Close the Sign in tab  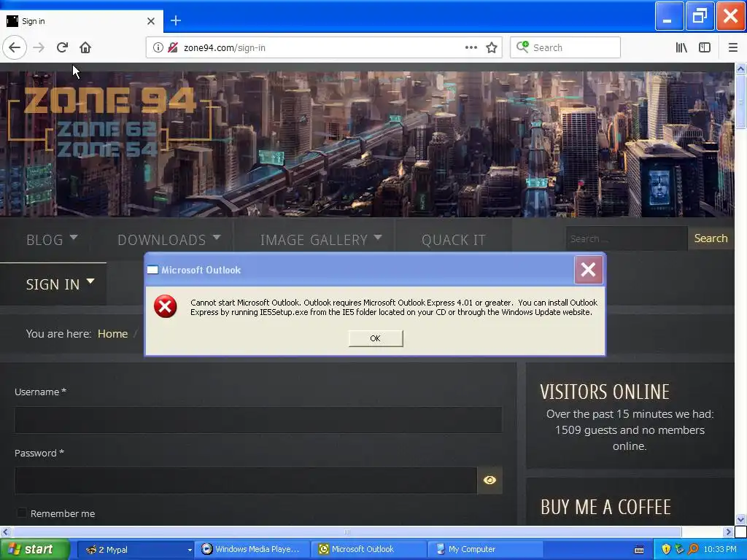pyautogui.click(x=151, y=21)
